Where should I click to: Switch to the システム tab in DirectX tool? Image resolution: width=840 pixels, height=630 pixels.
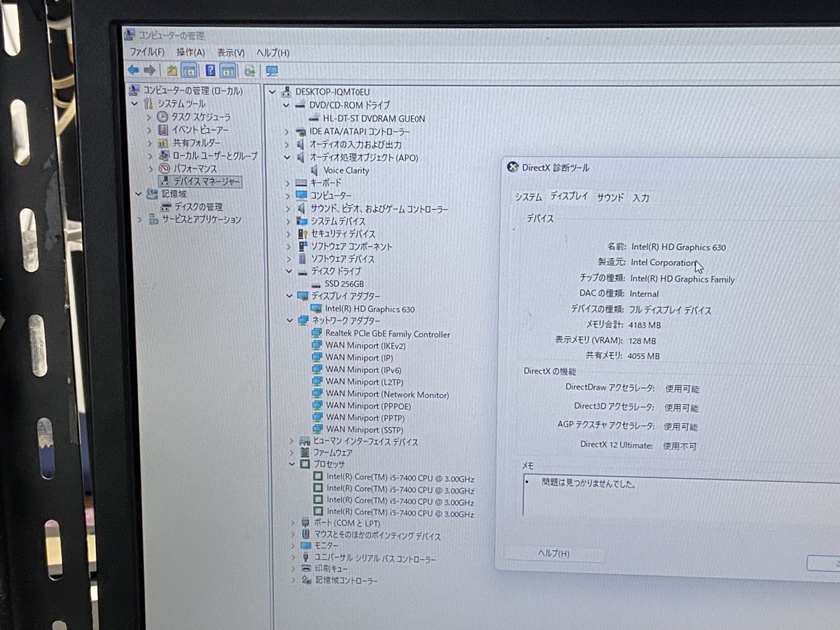[x=528, y=197]
